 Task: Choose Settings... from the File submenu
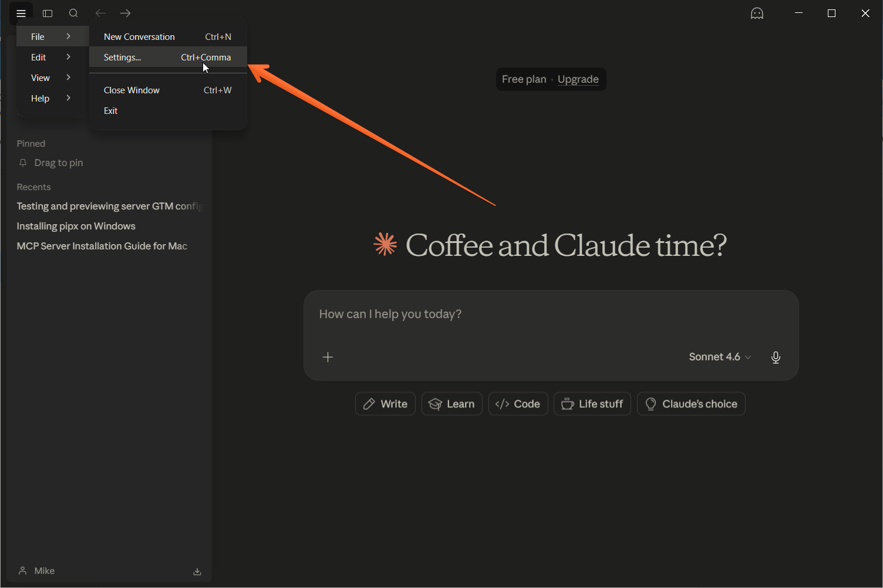pos(168,57)
